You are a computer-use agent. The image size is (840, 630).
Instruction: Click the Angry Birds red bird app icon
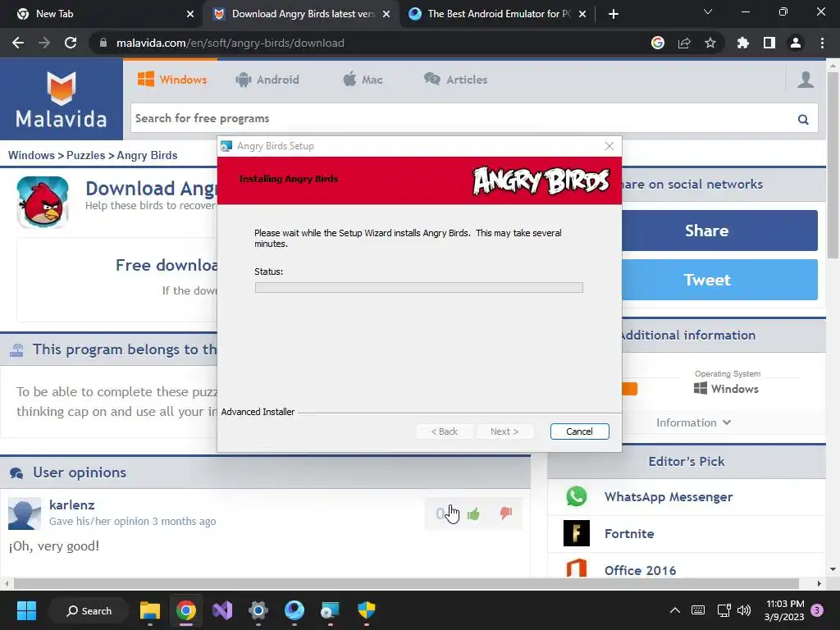click(x=43, y=202)
